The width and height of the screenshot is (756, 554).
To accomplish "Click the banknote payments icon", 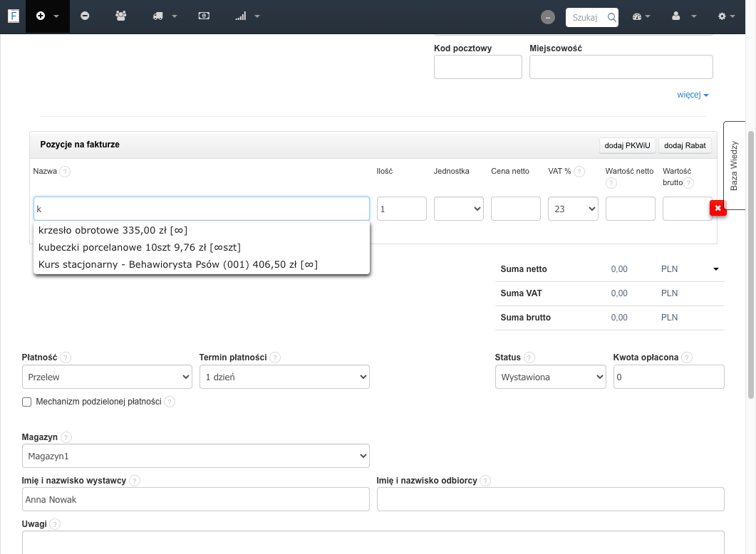I will (204, 16).
